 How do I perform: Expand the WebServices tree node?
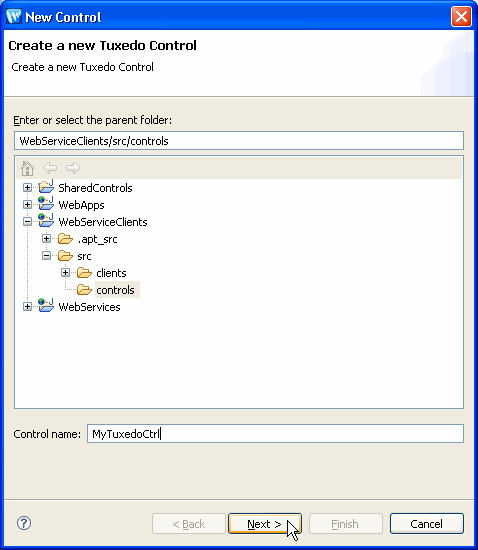point(27,307)
